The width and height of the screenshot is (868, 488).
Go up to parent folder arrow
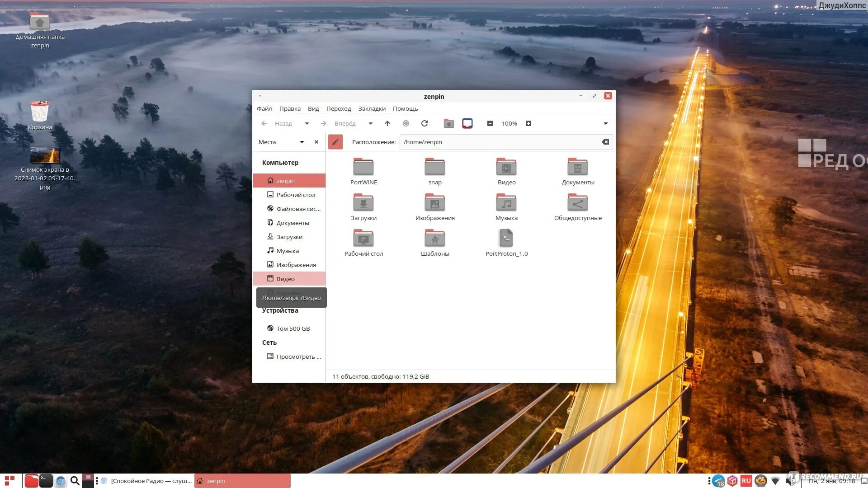(x=387, y=123)
